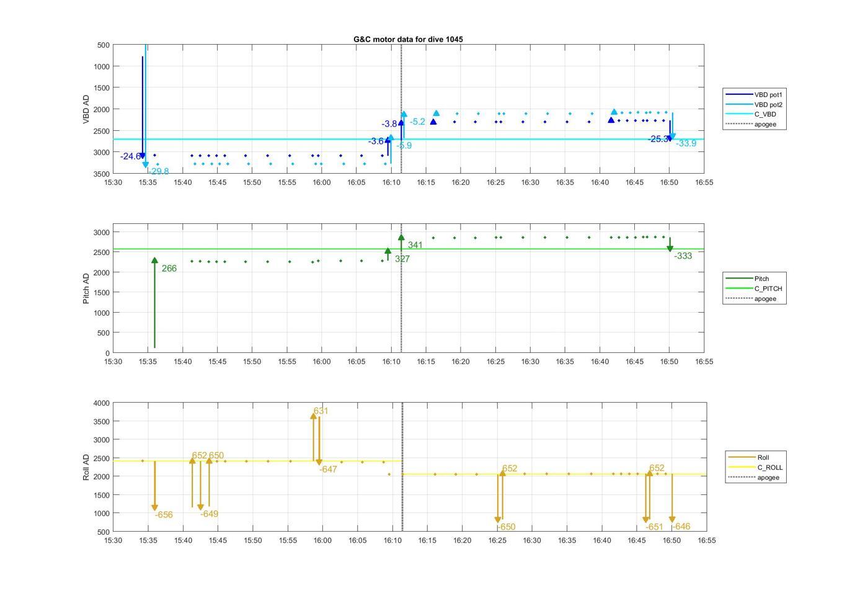This screenshot has height=598, width=868.
Task: Click apogee entry in Roll legend
Action: click(x=754, y=477)
